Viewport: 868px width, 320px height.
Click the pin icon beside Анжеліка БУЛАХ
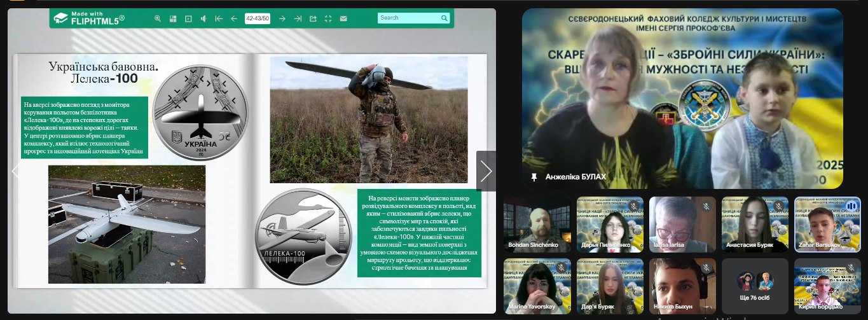tap(534, 177)
